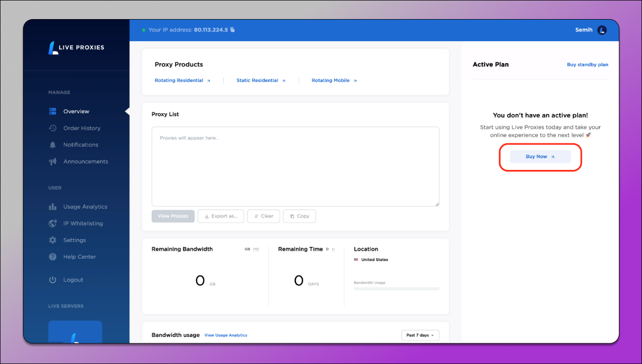Click the Remaining Bandwidth heading
642x364 pixels.
pyautogui.click(x=182, y=249)
